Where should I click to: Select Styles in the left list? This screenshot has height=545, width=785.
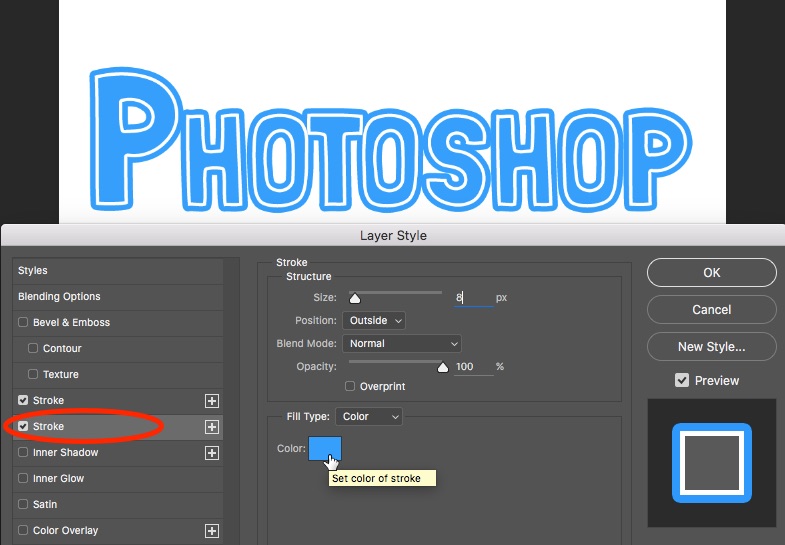click(x=33, y=270)
